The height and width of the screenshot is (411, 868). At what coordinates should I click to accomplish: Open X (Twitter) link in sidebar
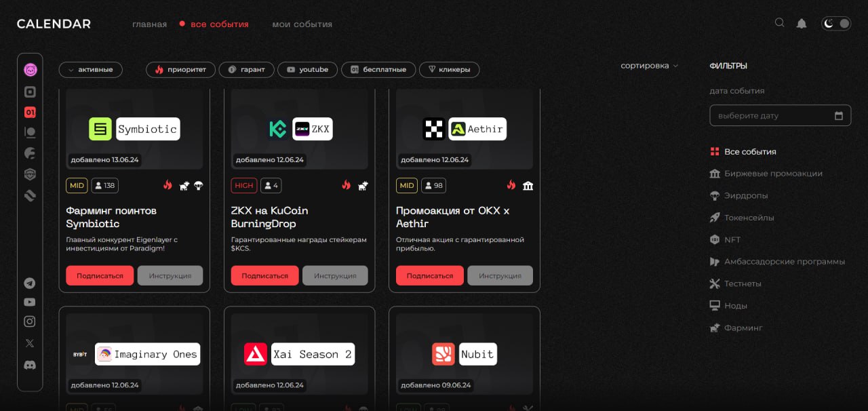click(x=30, y=343)
